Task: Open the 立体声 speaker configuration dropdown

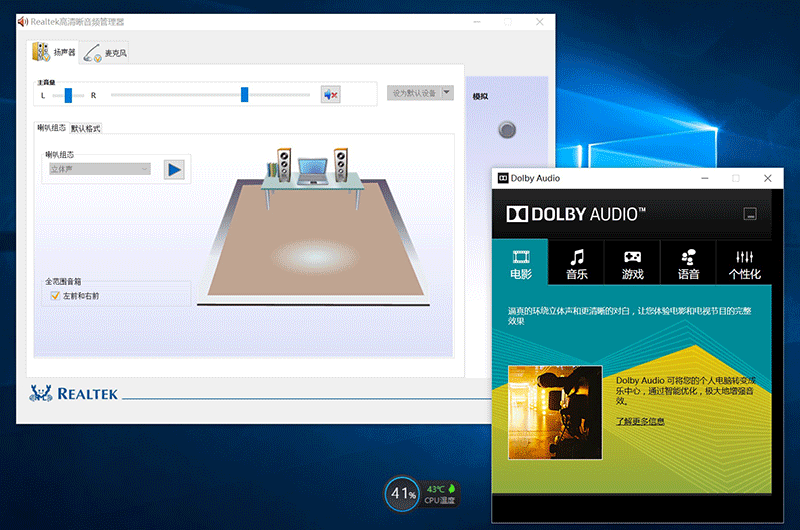Action: [x=100, y=169]
